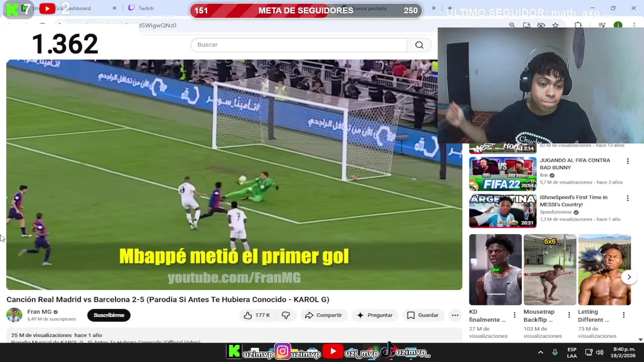Open the Mousetrap Backflip short

[550, 269]
